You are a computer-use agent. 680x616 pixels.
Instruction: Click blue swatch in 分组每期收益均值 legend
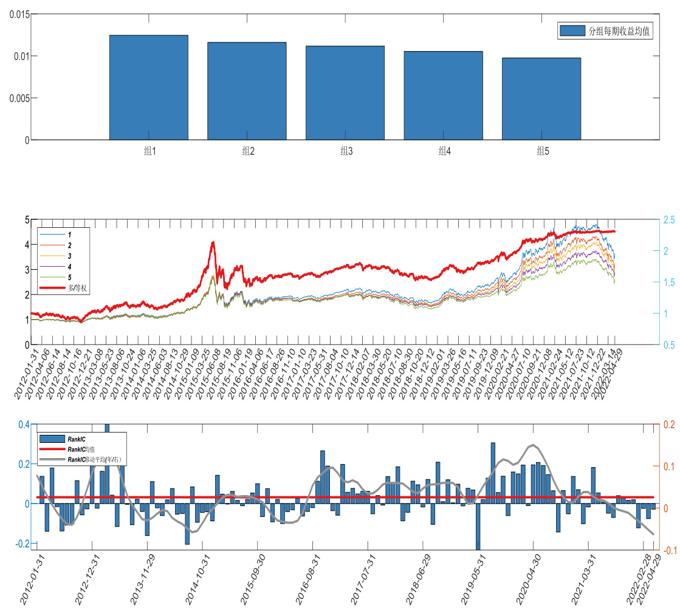pyautogui.click(x=572, y=32)
